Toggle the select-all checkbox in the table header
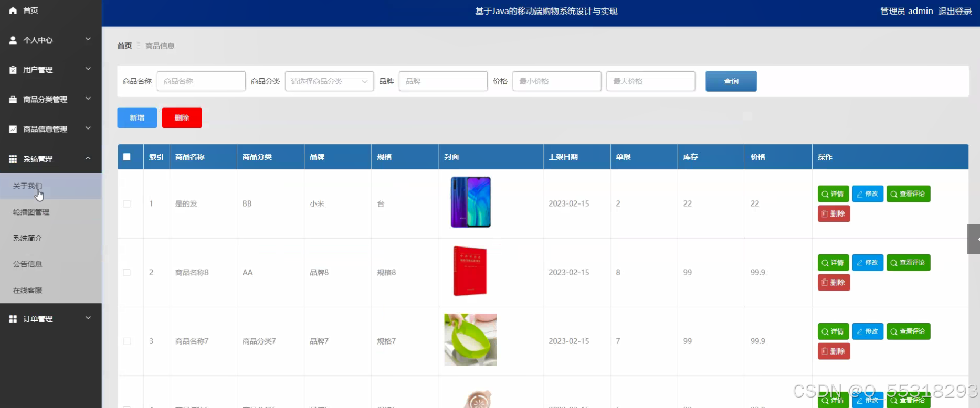 click(127, 157)
